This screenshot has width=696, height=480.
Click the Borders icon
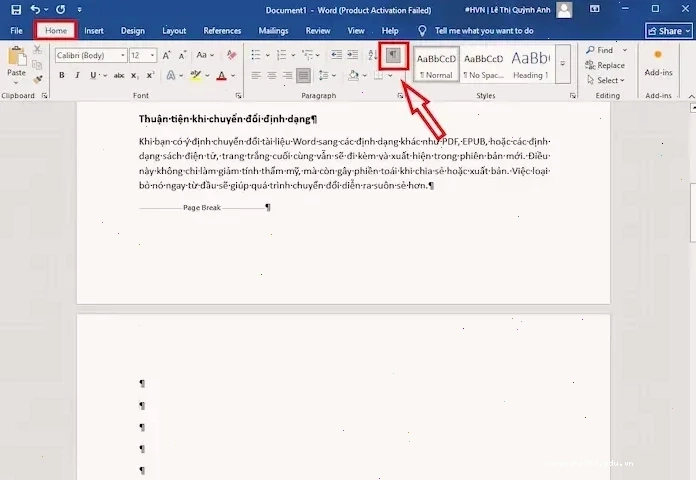click(379, 75)
